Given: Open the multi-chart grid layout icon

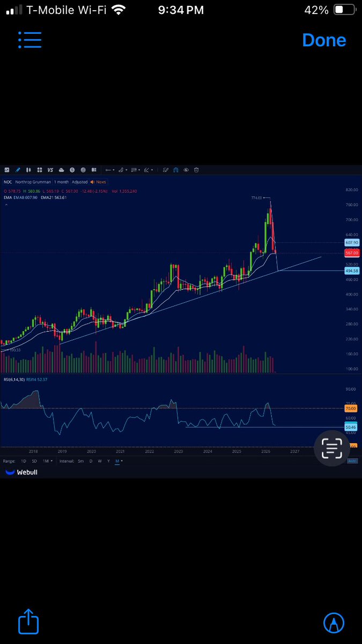Looking at the screenshot, I should click(x=39, y=170).
